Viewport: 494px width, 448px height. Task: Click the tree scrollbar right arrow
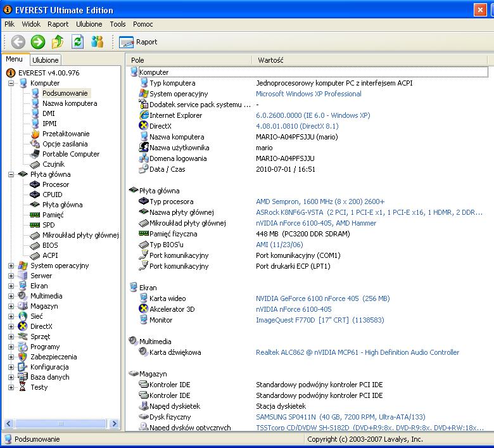coord(114,423)
